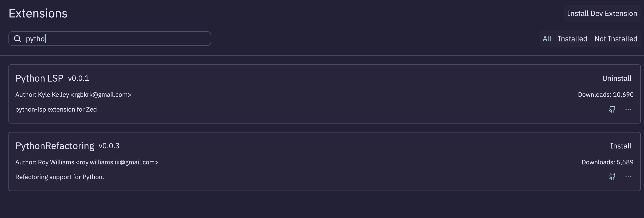Open more options menu for PythonRefactoring
The width and height of the screenshot is (644, 218).
pos(628,177)
